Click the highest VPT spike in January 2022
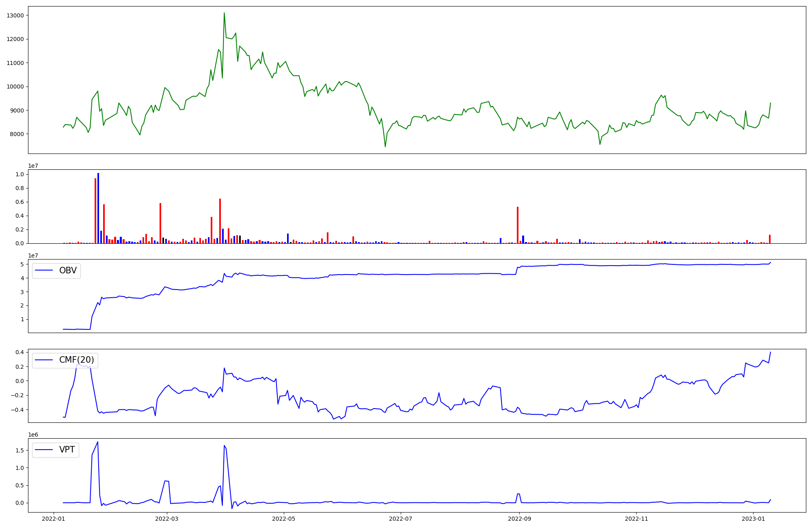This screenshot has height=528, width=812. tap(97, 442)
